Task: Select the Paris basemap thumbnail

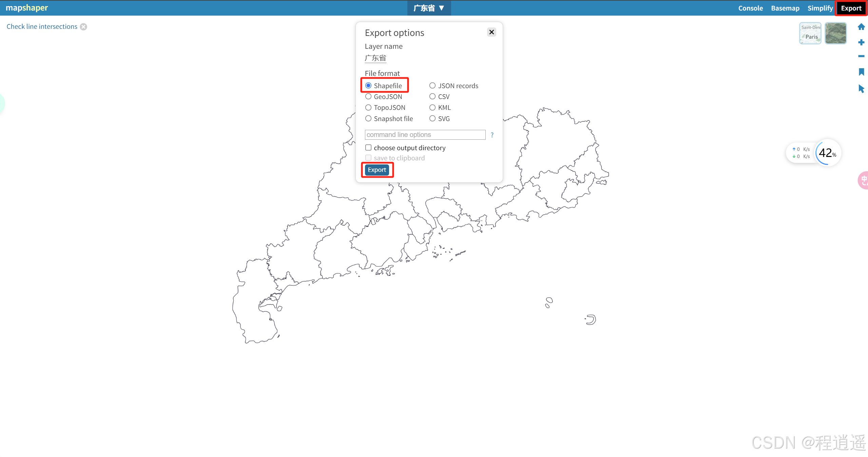Action: click(x=810, y=33)
